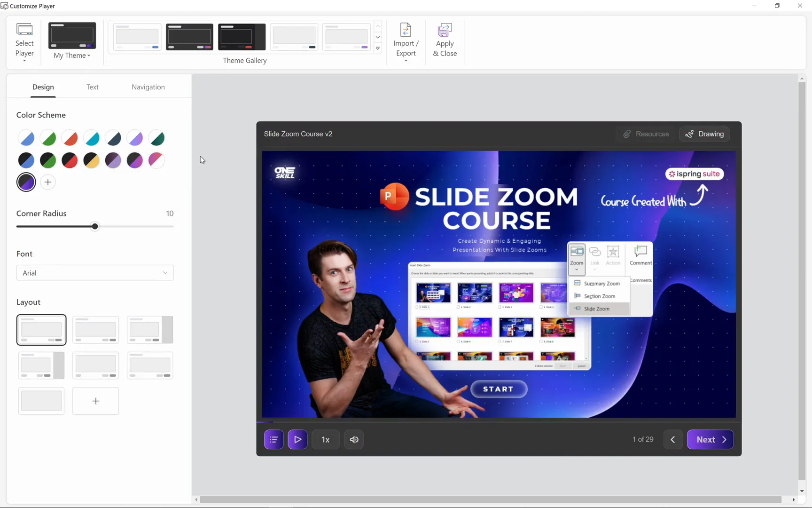The height and width of the screenshot is (508, 812).
Task: Switch to the Text tab
Action: 93,87
